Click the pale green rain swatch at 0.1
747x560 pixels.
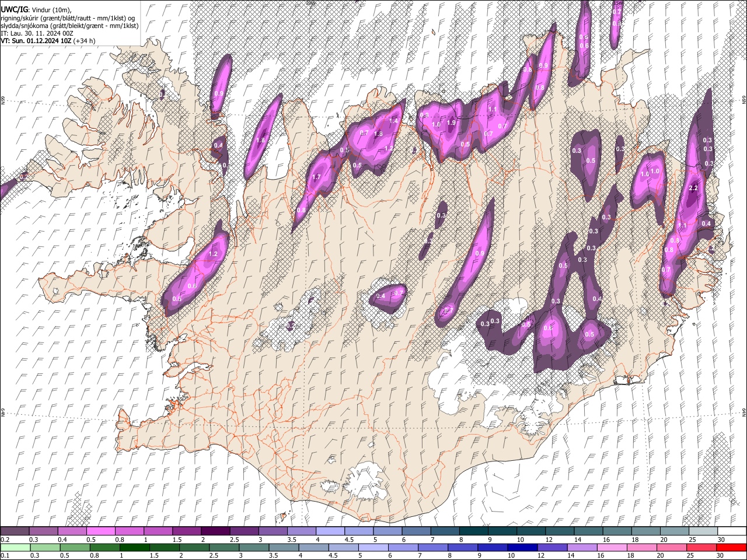pyautogui.click(x=15, y=547)
